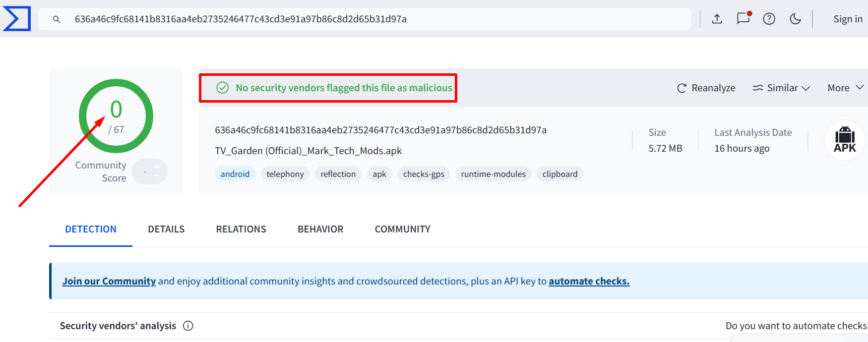This screenshot has width=868, height=342.
Task: Switch to the BEHAVIOR tab
Action: [x=320, y=229]
